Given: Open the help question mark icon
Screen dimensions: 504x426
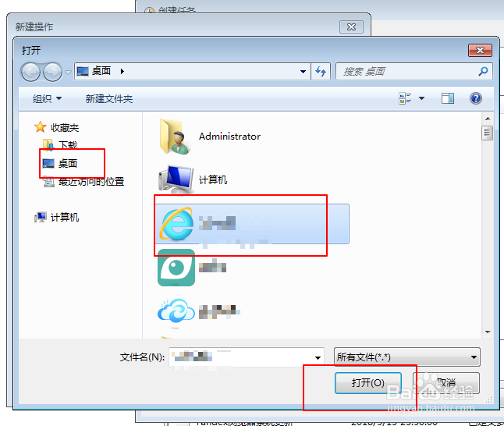Looking at the screenshot, I should (x=476, y=98).
